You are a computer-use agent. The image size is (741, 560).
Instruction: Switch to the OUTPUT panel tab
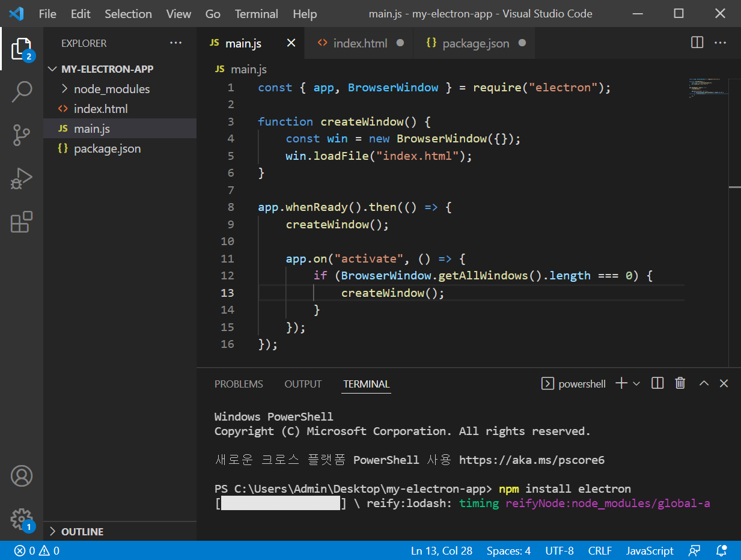[303, 384]
